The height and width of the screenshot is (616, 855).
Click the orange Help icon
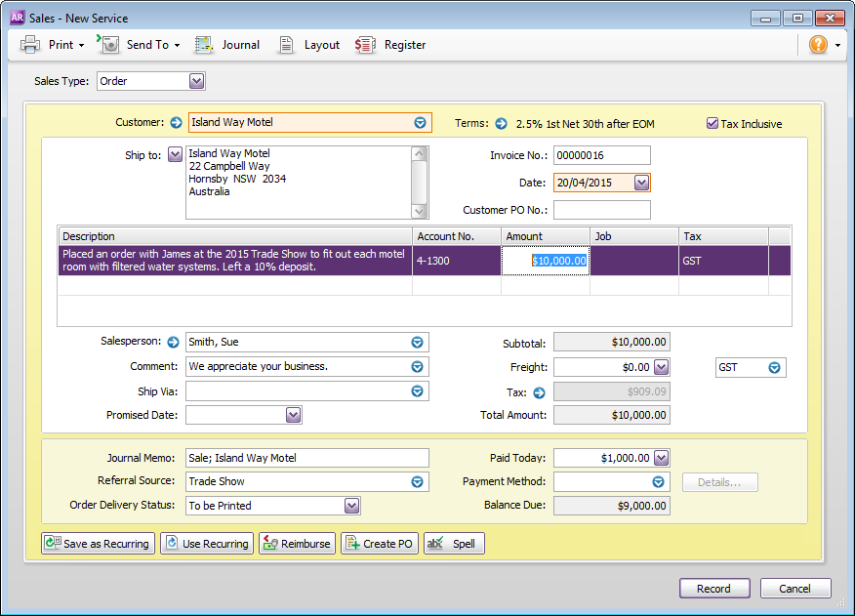[x=818, y=45]
